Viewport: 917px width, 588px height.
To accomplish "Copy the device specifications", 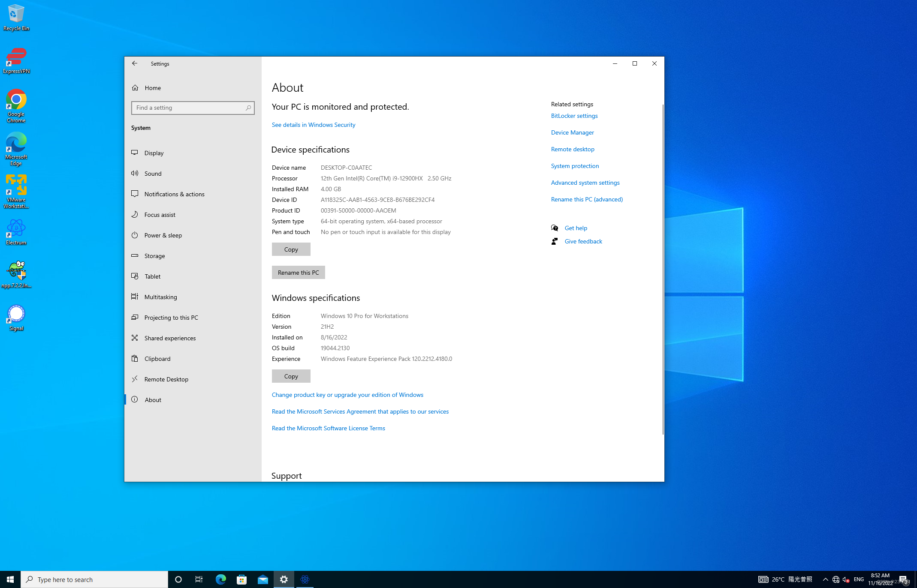I will tap(291, 249).
